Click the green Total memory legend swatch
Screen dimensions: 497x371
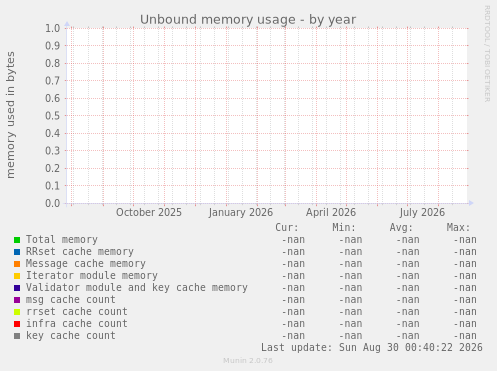(x=17, y=240)
